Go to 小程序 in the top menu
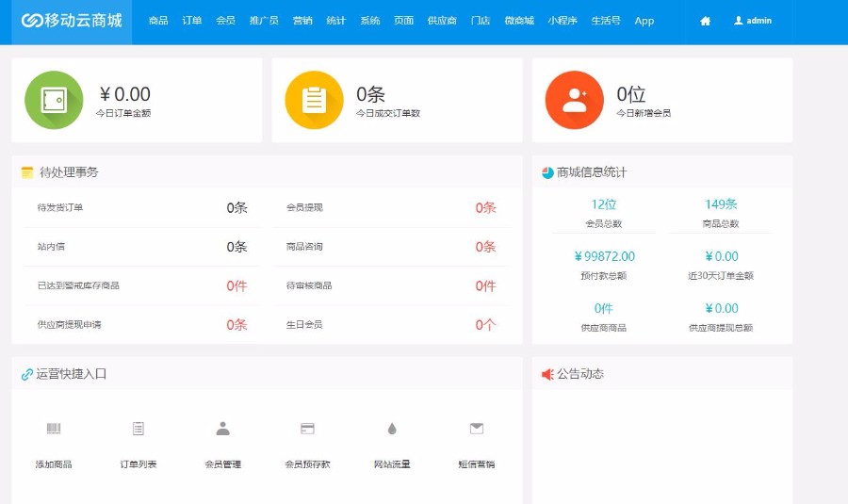The height and width of the screenshot is (504, 848). pyautogui.click(x=563, y=21)
